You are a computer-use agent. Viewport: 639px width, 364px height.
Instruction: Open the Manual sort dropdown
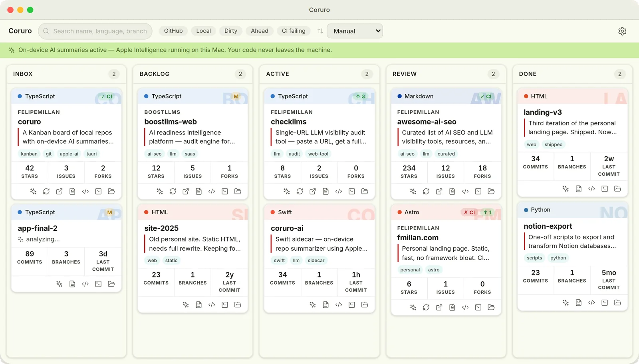pyautogui.click(x=355, y=31)
